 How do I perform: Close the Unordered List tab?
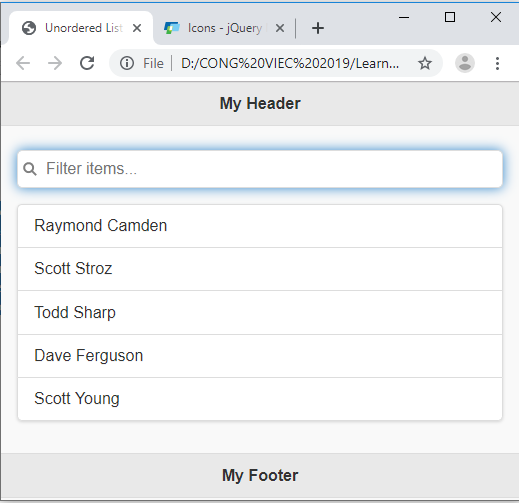point(137,28)
